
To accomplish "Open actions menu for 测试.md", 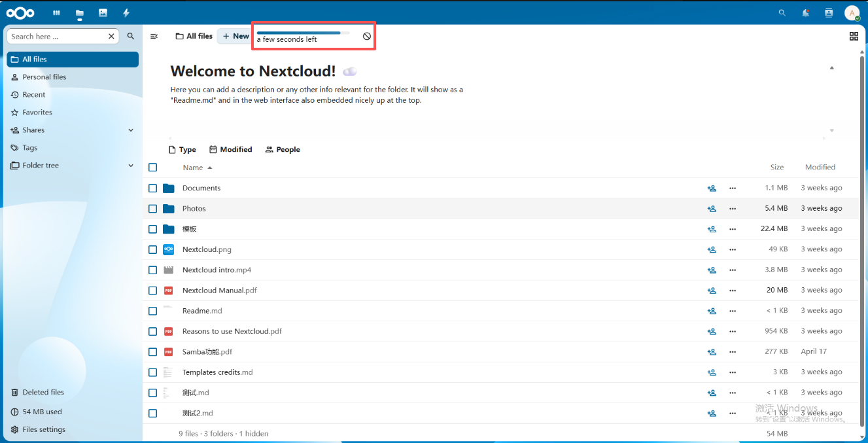I will (733, 393).
